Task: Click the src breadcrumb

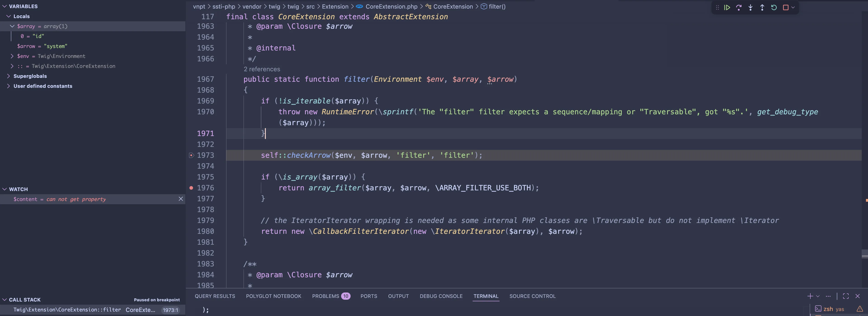Action: click(310, 6)
